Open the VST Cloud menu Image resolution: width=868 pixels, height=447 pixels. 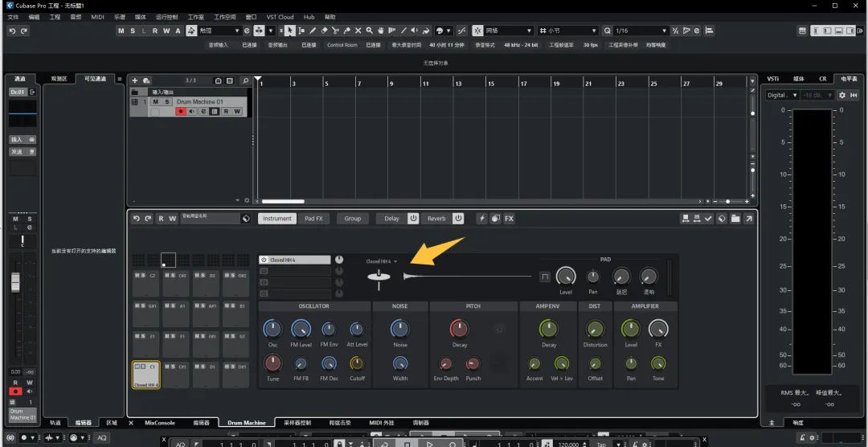click(x=280, y=17)
